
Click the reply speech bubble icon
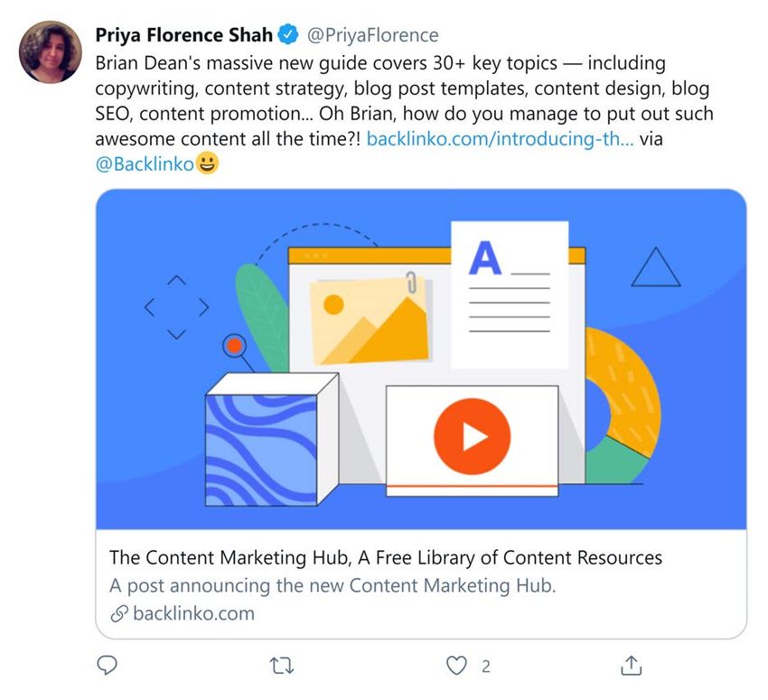[107, 666]
